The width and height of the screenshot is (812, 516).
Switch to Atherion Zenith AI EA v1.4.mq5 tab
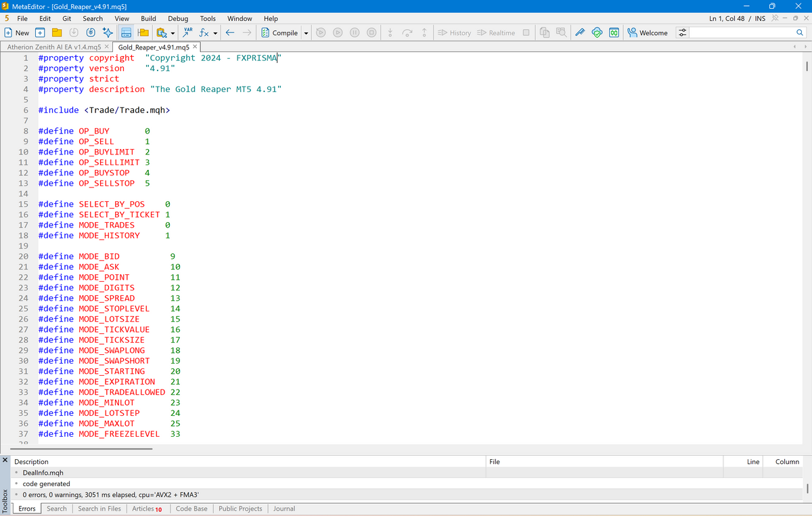[x=54, y=47]
